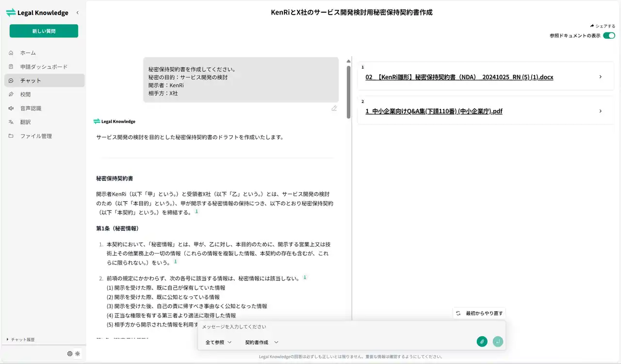
Task: Toggle 参照ドキュメントの表示 switch off
Action: [609, 36]
